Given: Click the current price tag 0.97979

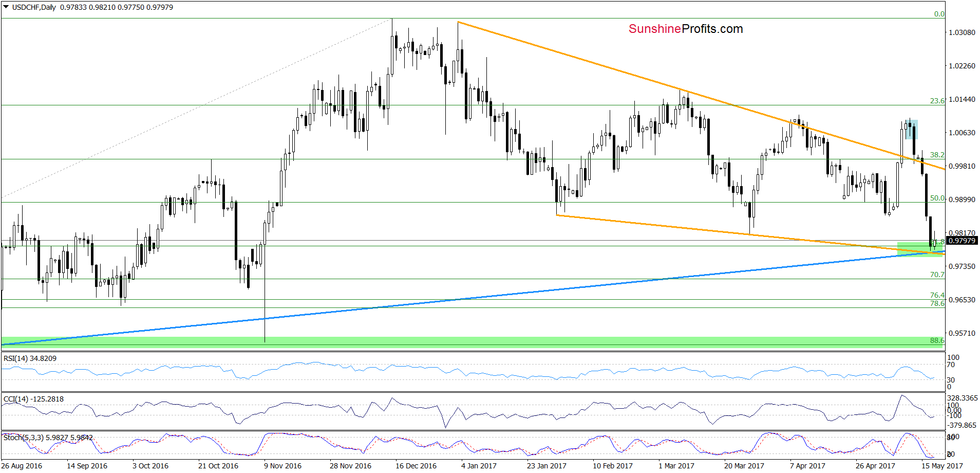Looking at the screenshot, I should [x=962, y=241].
